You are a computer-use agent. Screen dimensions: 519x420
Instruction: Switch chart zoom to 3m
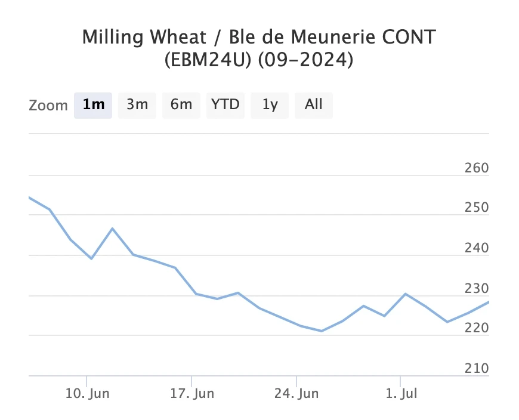coord(137,105)
